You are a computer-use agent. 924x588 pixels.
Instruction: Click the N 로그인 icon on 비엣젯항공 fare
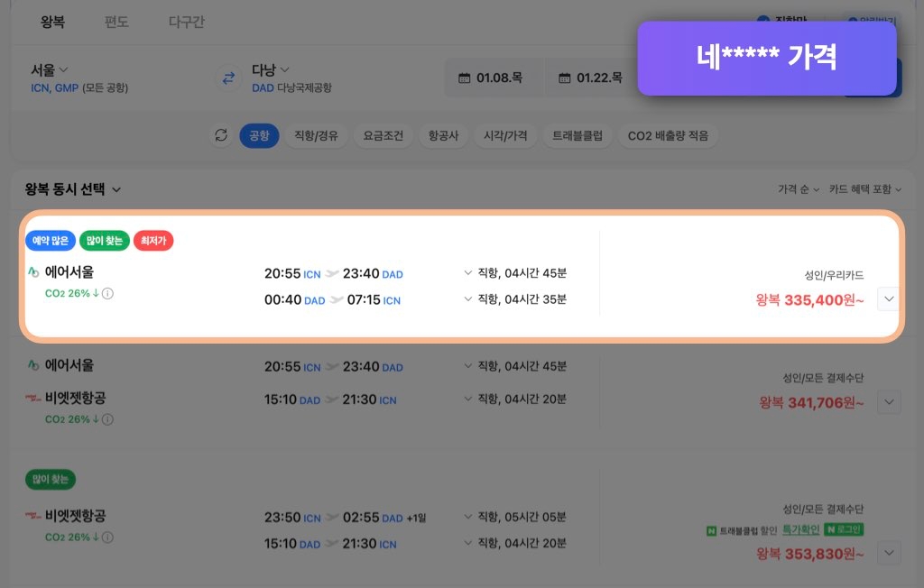click(x=844, y=530)
